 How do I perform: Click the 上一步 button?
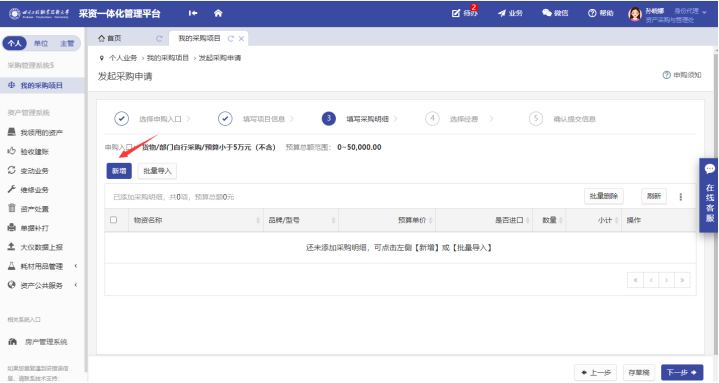click(x=596, y=372)
